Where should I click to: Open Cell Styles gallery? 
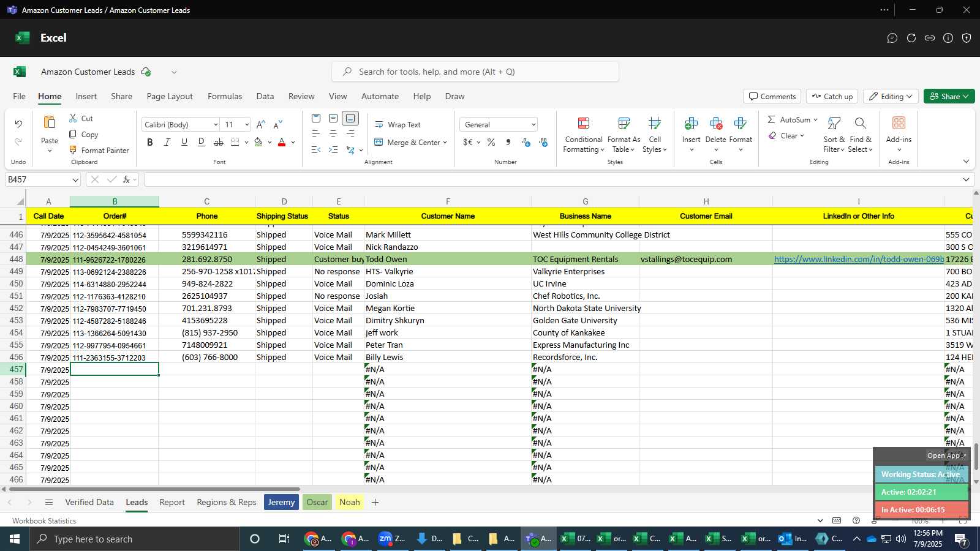[x=655, y=135]
